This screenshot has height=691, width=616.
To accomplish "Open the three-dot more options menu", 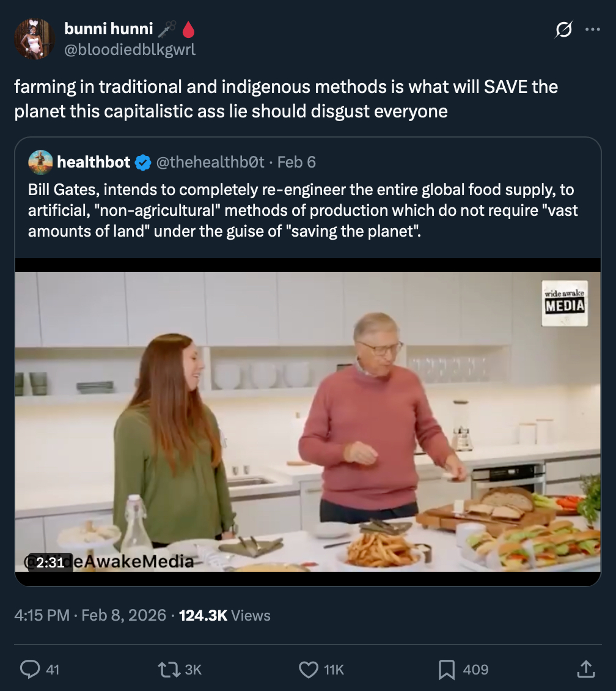I will click(x=592, y=29).
